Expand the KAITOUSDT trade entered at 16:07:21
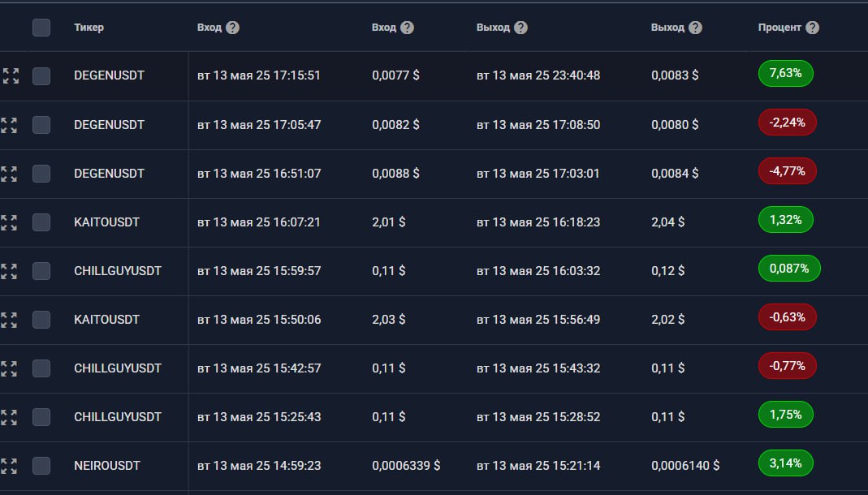The height and width of the screenshot is (495, 868). [x=9, y=222]
